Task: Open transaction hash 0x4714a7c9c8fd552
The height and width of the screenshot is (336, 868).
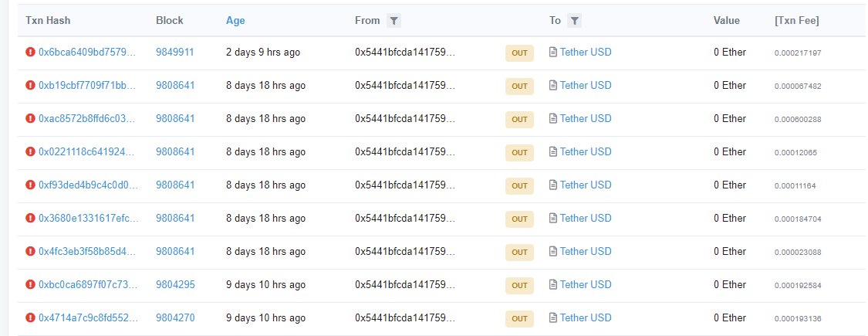Action: pos(88,318)
